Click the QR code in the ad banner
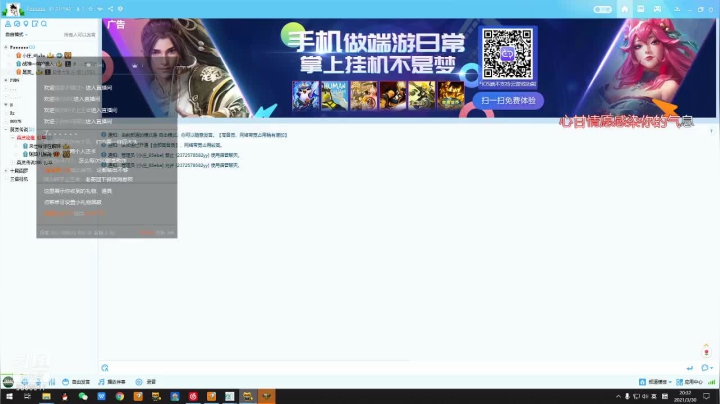 (507, 54)
